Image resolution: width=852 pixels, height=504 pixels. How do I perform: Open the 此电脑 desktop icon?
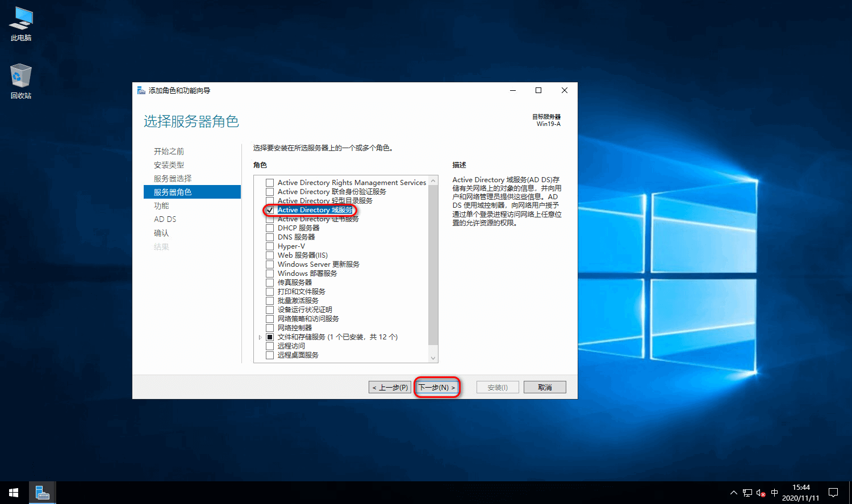pyautogui.click(x=21, y=24)
